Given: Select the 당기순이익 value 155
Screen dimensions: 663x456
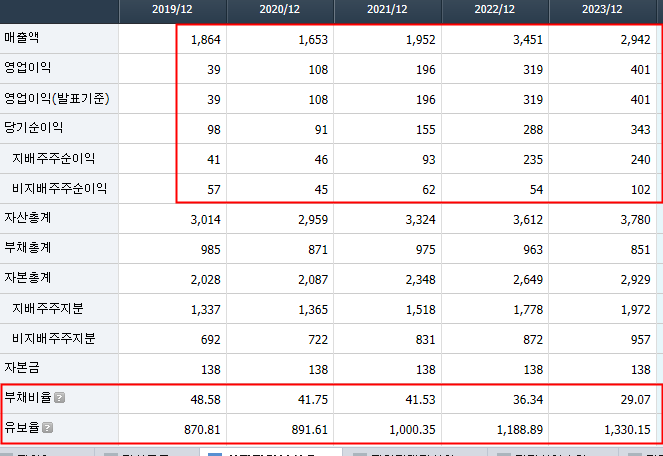Looking at the screenshot, I should pos(425,130).
